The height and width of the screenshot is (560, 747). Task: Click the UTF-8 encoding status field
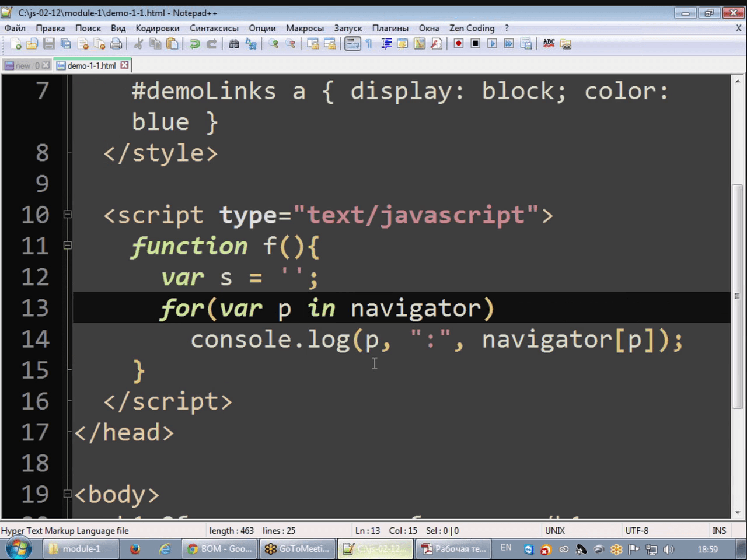tap(637, 530)
